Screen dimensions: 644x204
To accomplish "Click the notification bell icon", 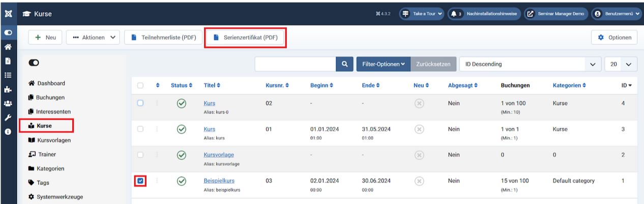I will [454, 14].
